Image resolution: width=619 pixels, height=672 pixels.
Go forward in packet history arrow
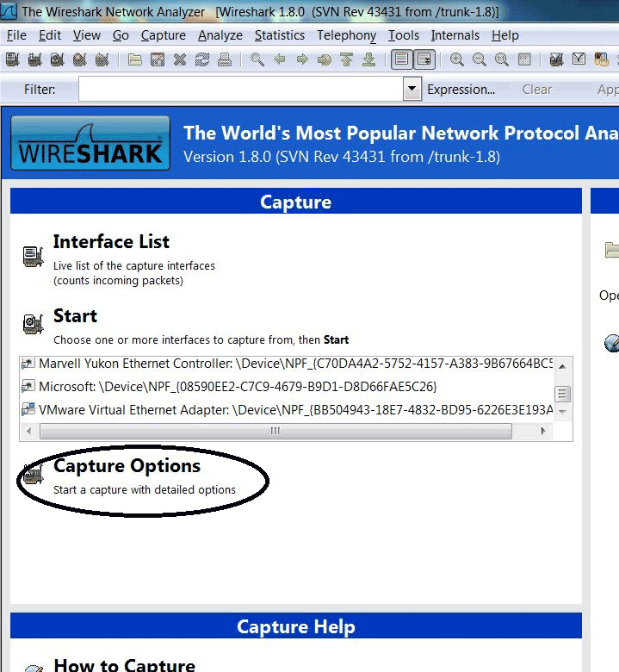point(302,59)
